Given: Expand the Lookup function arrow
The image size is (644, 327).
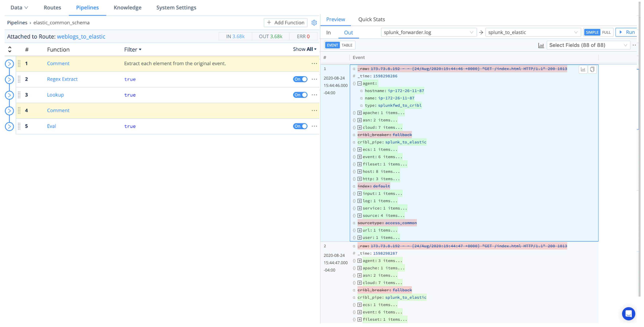Looking at the screenshot, I should 9,95.
